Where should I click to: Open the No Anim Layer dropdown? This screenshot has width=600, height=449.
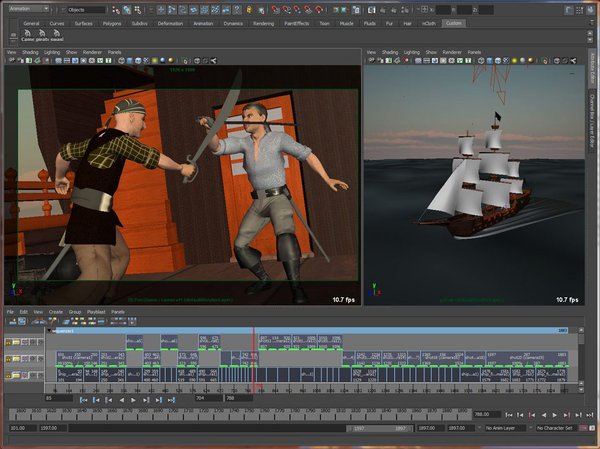pyautogui.click(x=503, y=428)
